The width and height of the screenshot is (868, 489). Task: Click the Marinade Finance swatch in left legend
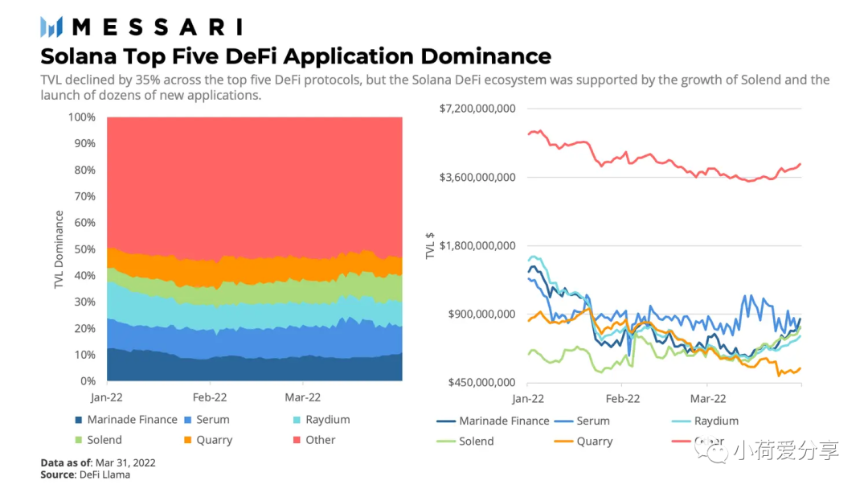pos(79,420)
